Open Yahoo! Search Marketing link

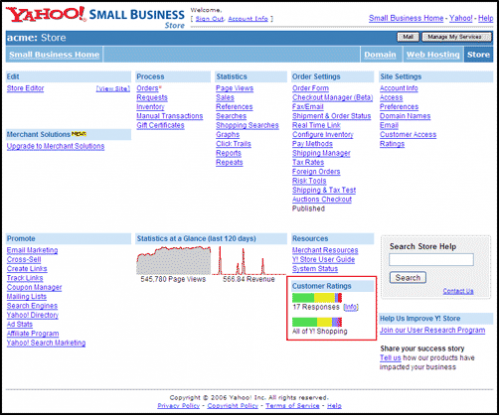point(46,343)
